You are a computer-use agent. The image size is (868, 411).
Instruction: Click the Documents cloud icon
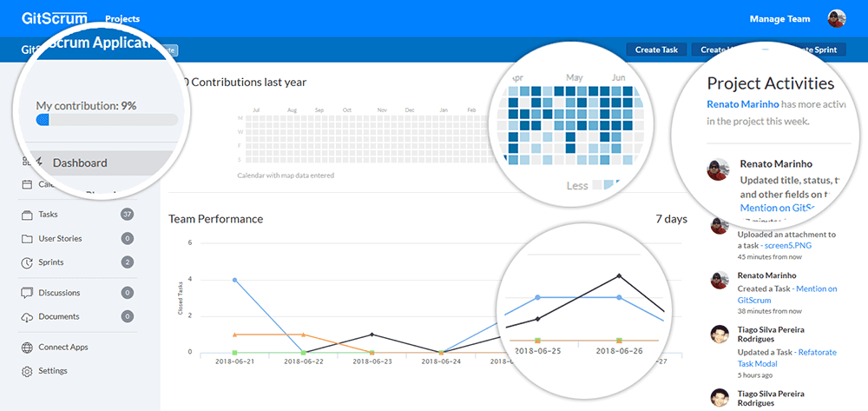point(27,317)
